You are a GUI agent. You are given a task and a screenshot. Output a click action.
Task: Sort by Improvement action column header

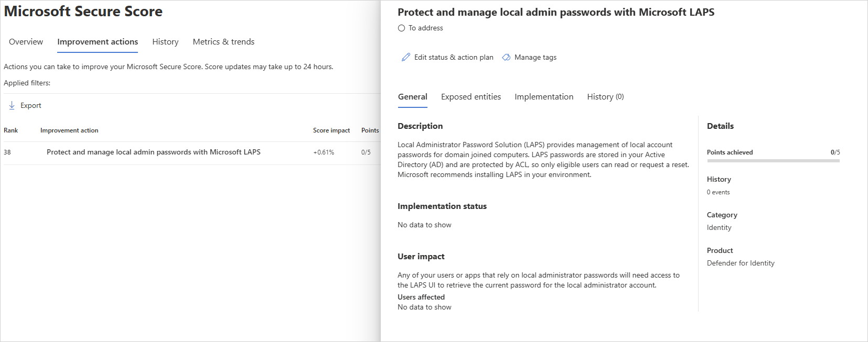point(69,130)
